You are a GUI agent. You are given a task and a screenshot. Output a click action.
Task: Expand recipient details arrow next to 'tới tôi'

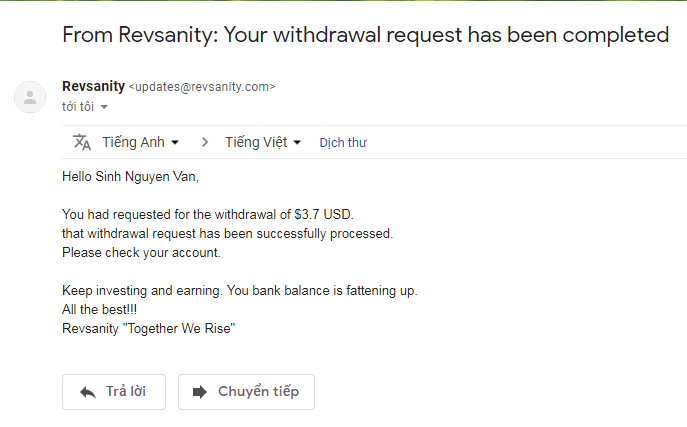pos(104,107)
